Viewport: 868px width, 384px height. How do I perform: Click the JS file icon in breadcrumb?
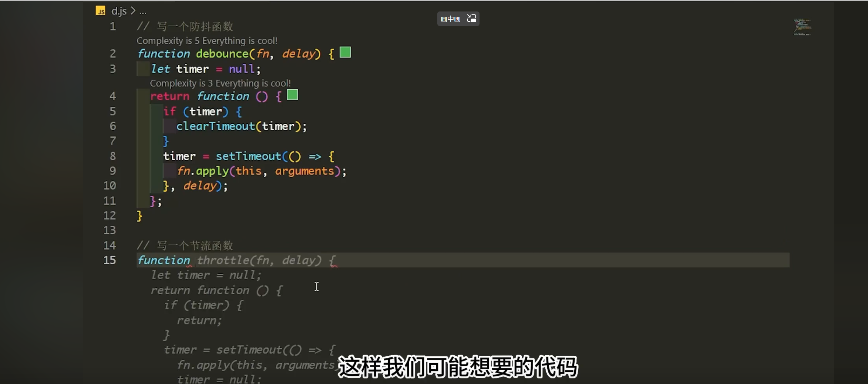tap(100, 11)
